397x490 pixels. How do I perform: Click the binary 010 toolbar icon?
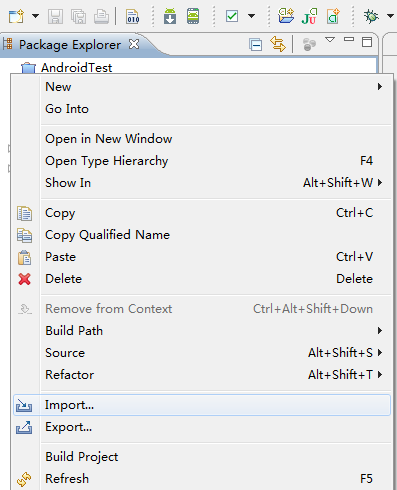[133, 16]
